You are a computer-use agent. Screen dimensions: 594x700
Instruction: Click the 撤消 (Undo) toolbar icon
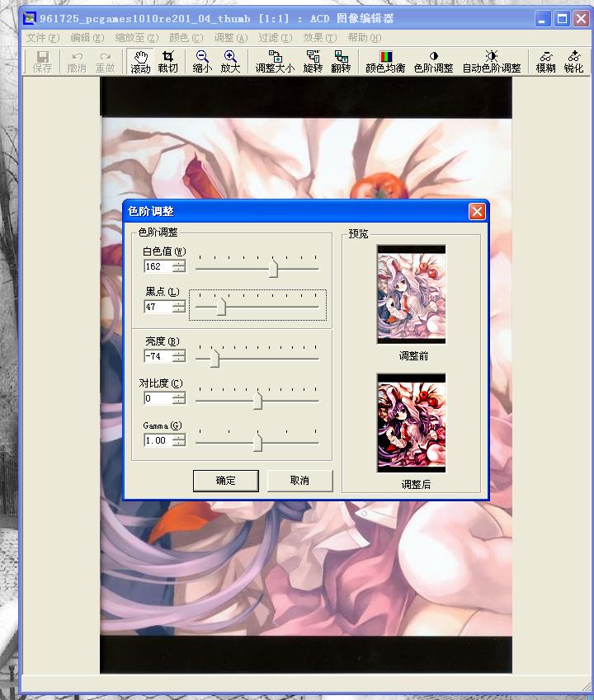coord(77,62)
